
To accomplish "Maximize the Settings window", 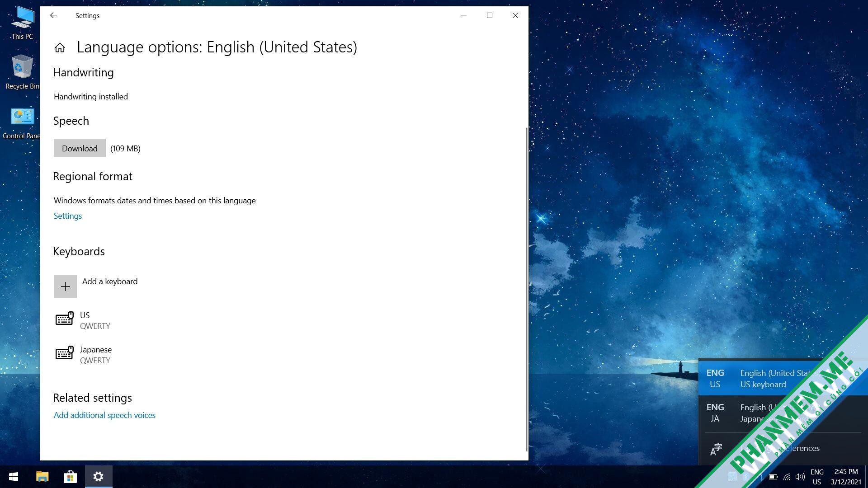I will 489,15.
